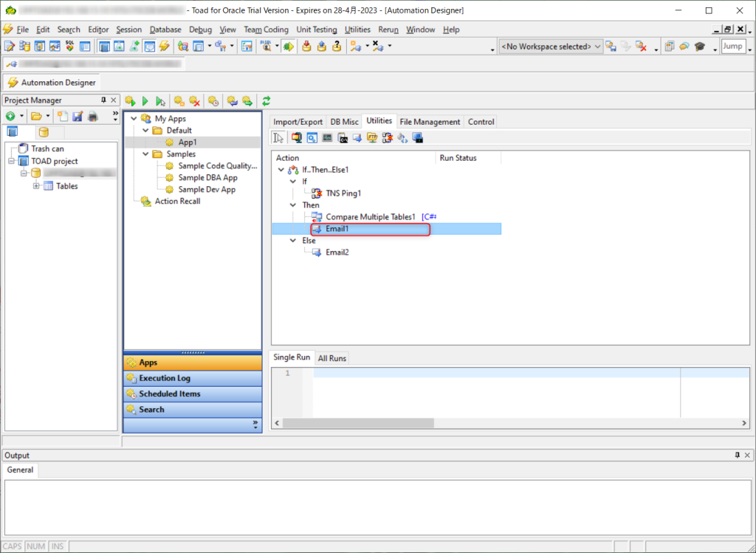Click the Run app icon with gear and play
The image size is (756, 553).
pos(130,101)
